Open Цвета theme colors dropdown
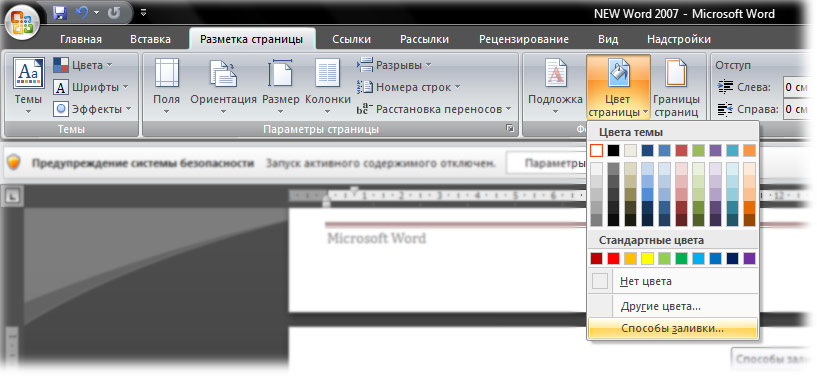Screen dimensions: 817x376 (84, 66)
